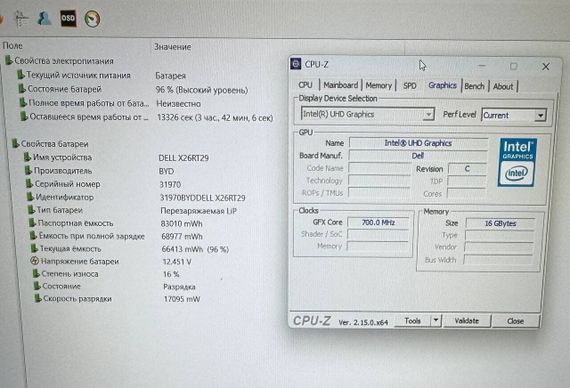Viewport: 570px width, 388px height.
Task: Click the serial number value '31970'
Action: click(170, 184)
